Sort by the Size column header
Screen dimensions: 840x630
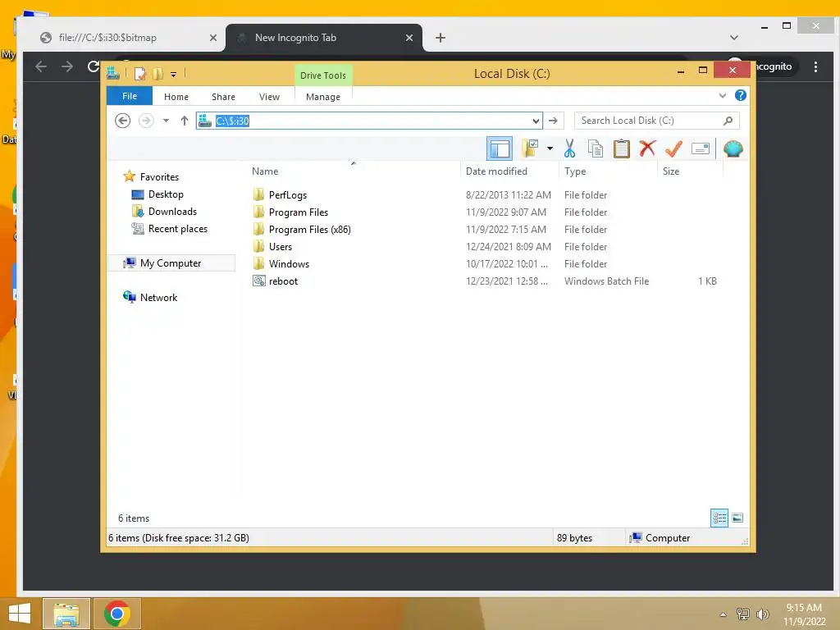click(x=671, y=171)
